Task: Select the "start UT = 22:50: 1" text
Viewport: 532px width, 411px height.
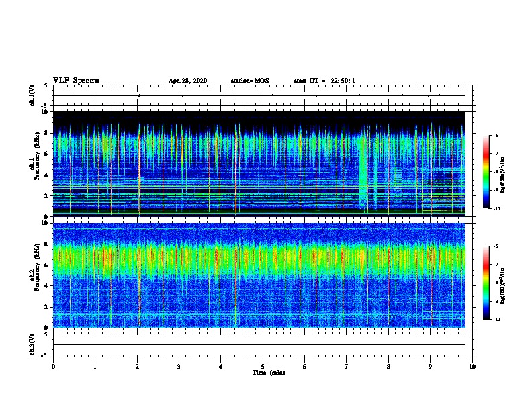Action: [x=324, y=81]
